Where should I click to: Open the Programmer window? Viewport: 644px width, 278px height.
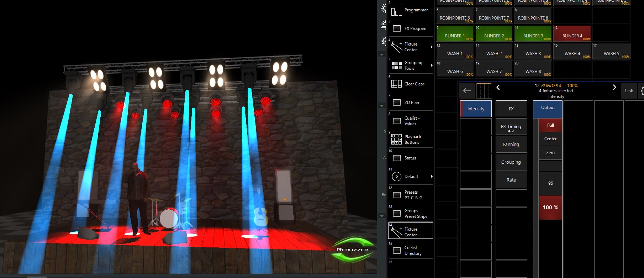point(410,10)
